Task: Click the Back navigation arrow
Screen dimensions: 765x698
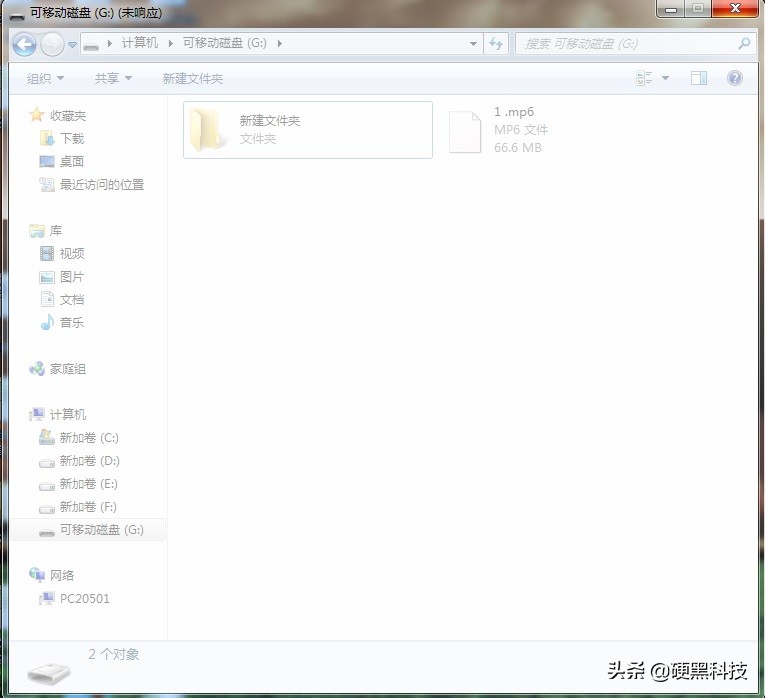Action: pyautogui.click(x=24, y=45)
